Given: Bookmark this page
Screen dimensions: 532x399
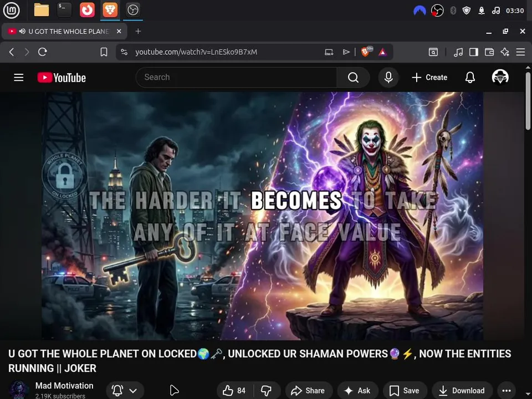Looking at the screenshot, I should (104, 52).
